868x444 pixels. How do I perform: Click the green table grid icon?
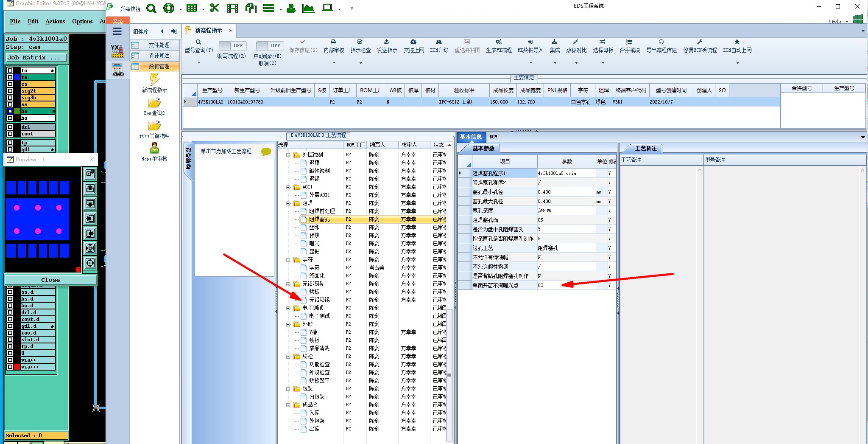click(192, 8)
